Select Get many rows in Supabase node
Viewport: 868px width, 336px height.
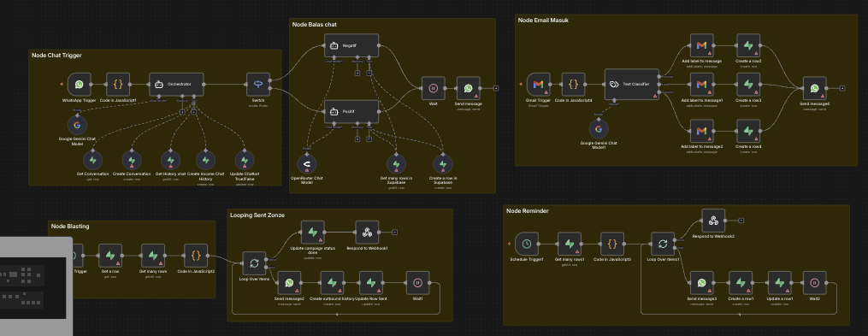(x=396, y=164)
